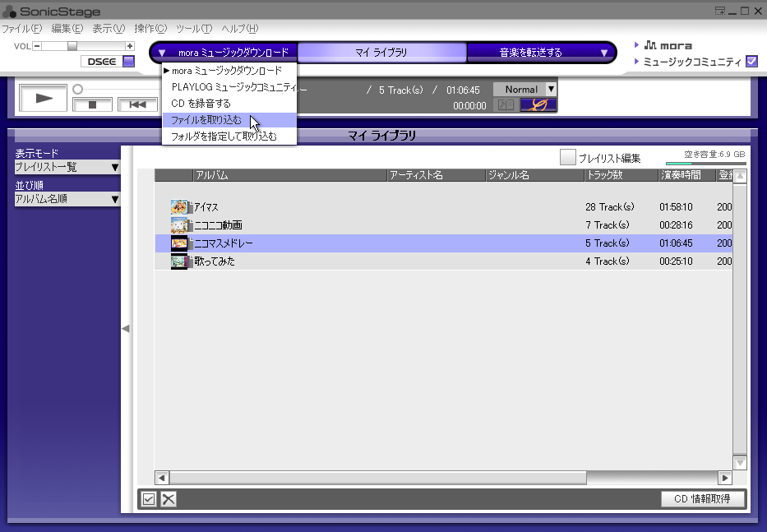Click the CD 情報取得 button

(702, 499)
